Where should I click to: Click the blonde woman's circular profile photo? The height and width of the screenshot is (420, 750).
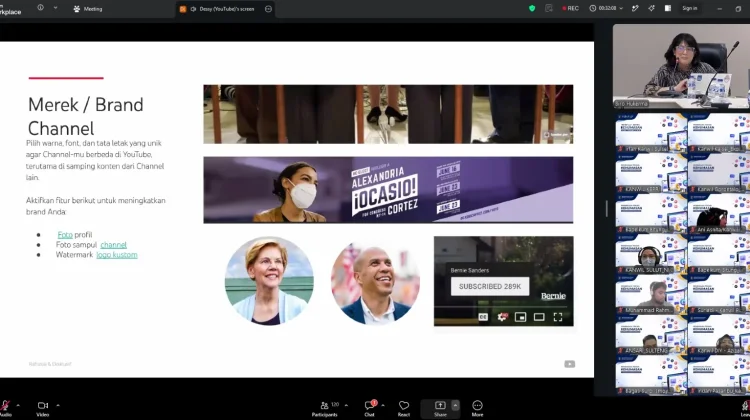[x=269, y=281]
